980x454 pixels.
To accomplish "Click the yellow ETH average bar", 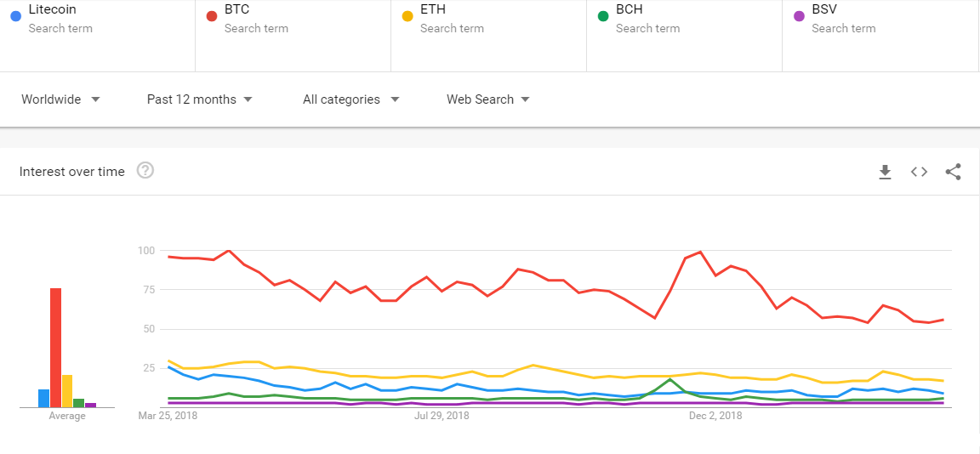I will (67, 390).
